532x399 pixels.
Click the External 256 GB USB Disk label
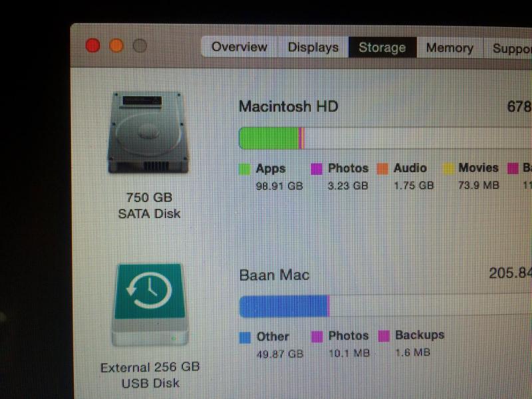tap(150, 375)
